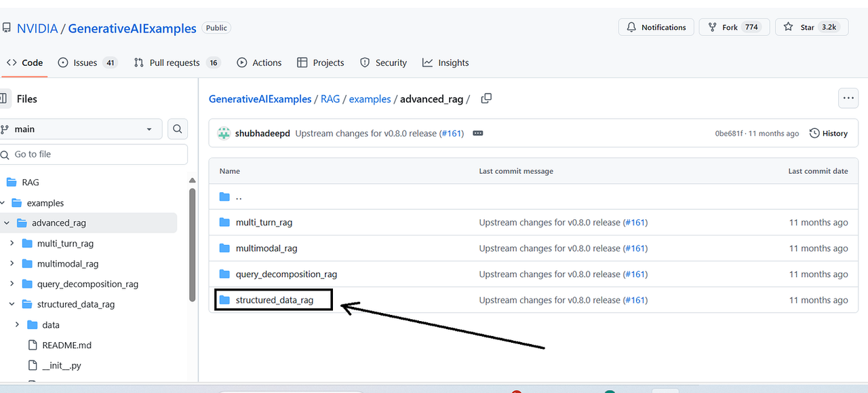This screenshot has width=868, height=393.
Task: Open #161 link in multi_turn_rag row
Action: click(635, 223)
